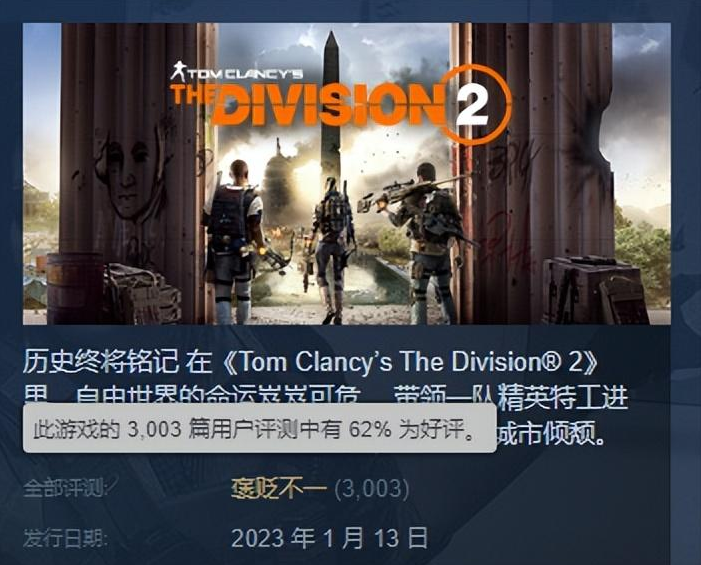This screenshot has height=565, width=701.
Task: Click the graffiti face on left wall
Action: pos(130,177)
